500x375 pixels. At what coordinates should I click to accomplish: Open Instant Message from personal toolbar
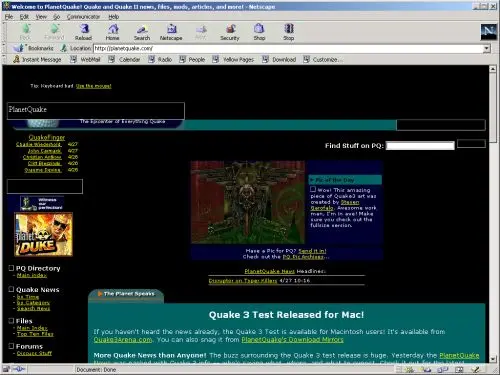37,60
